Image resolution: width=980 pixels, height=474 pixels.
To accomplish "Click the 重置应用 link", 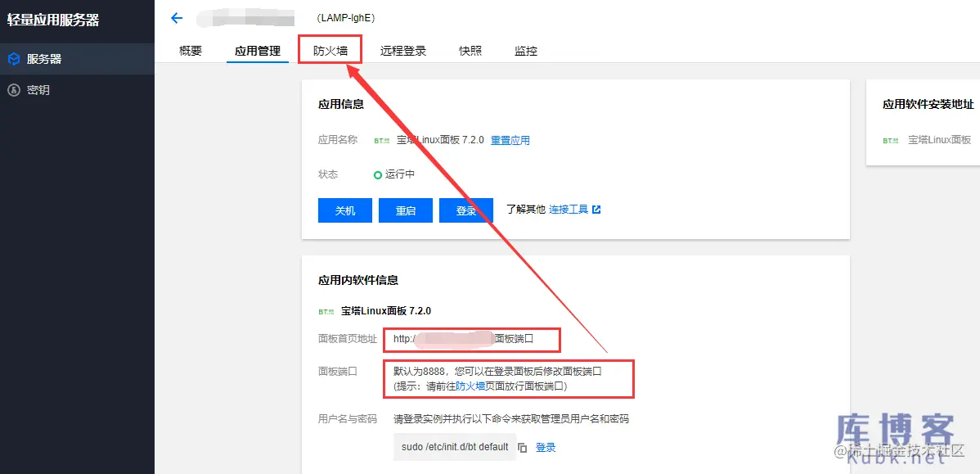I will point(510,140).
